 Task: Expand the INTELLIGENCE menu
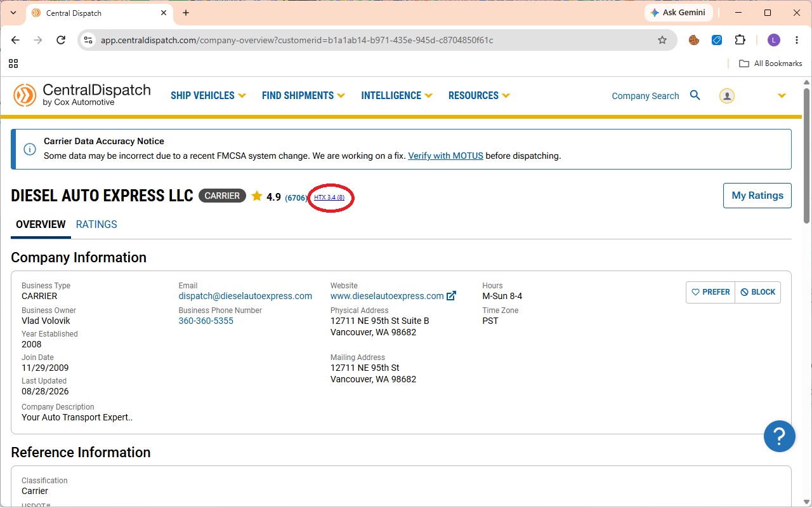pyautogui.click(x=396, y=95)
